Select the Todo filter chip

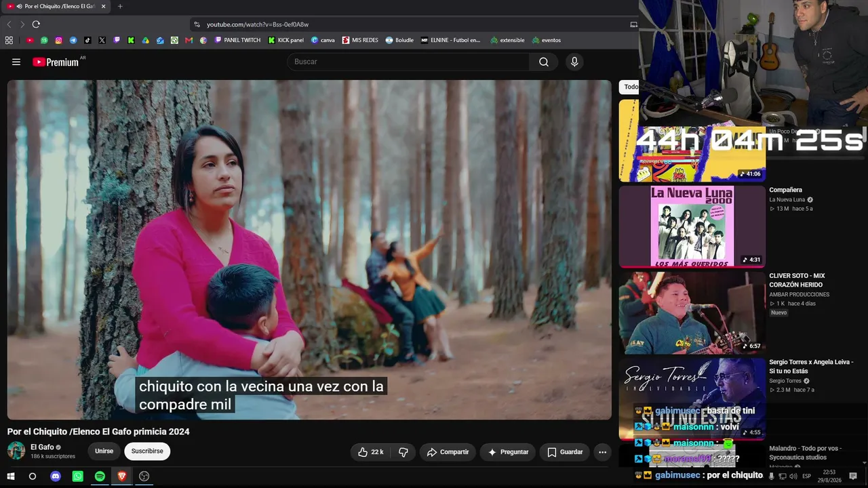pos(631,87)
